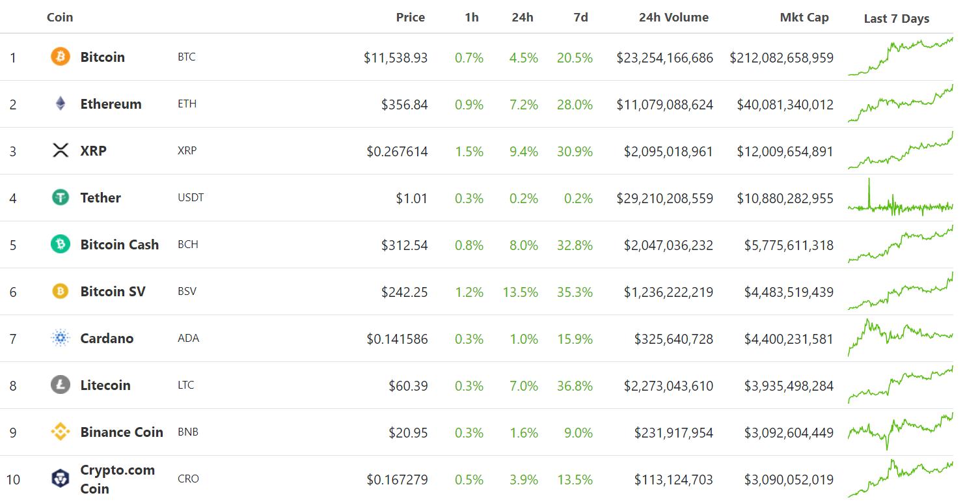Click the Binance Coin logo icon
980x502 pixels.
[61, 432]
